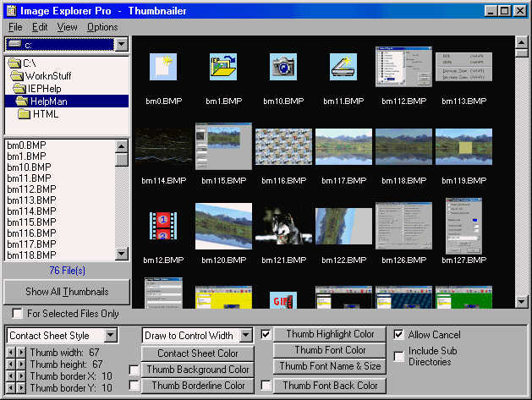Select the IEPHelp folder

(x=37, y=89)
